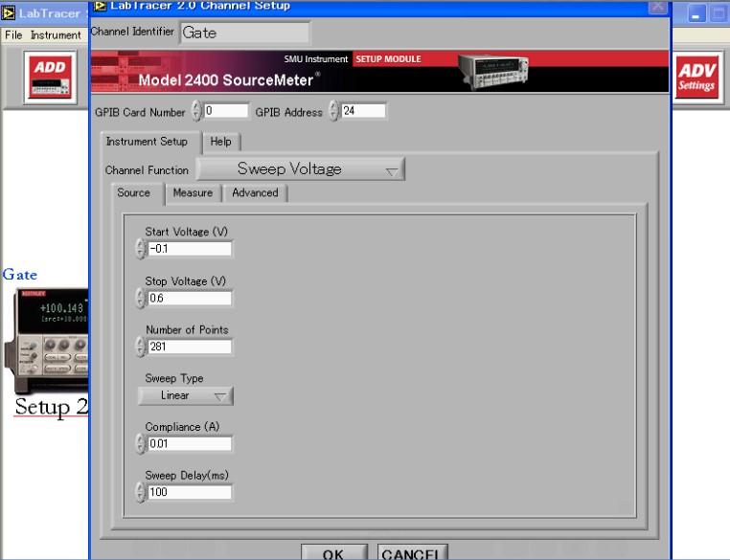Click Start Voltage stepper arrows

point(140,249)
